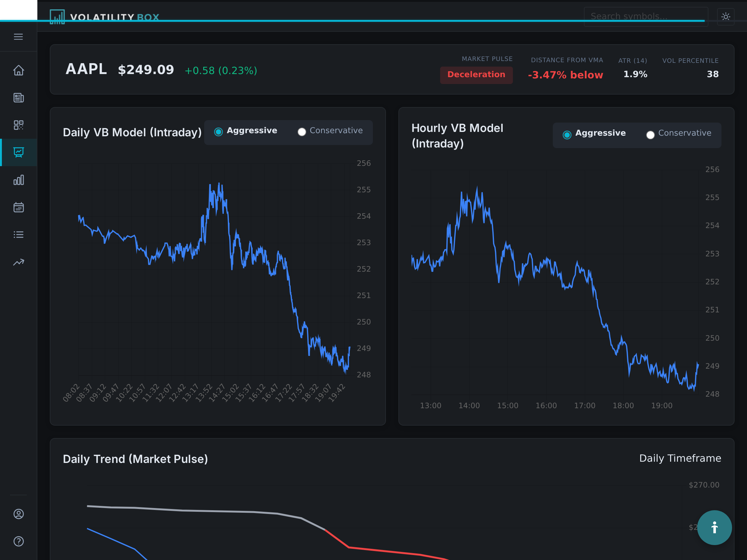
Task: Click the MARKET PULSE label
Action: click(487, 59)
